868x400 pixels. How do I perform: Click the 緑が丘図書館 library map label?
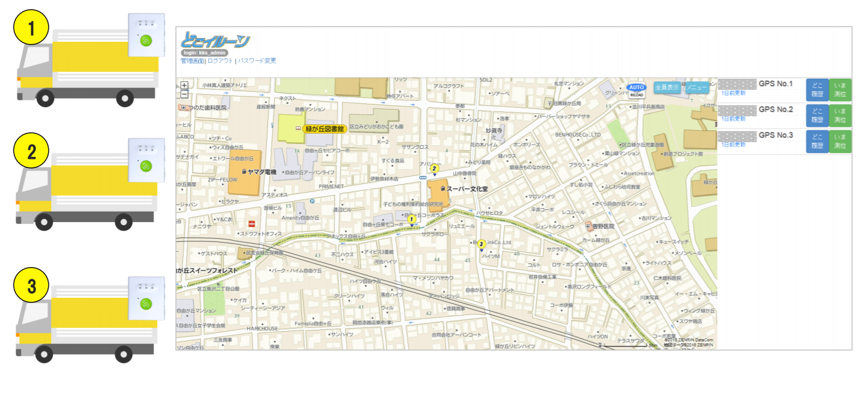click(x=325, y=129)
